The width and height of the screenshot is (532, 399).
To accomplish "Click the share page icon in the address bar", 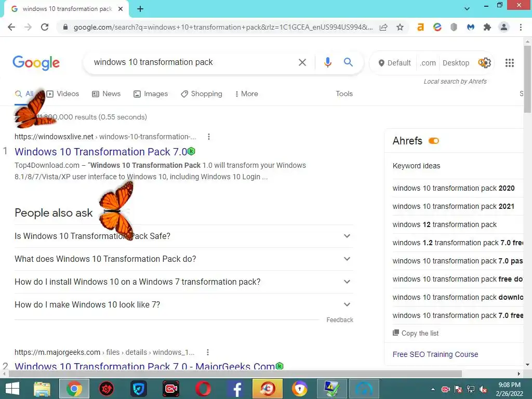I will [x=383, y=27].
